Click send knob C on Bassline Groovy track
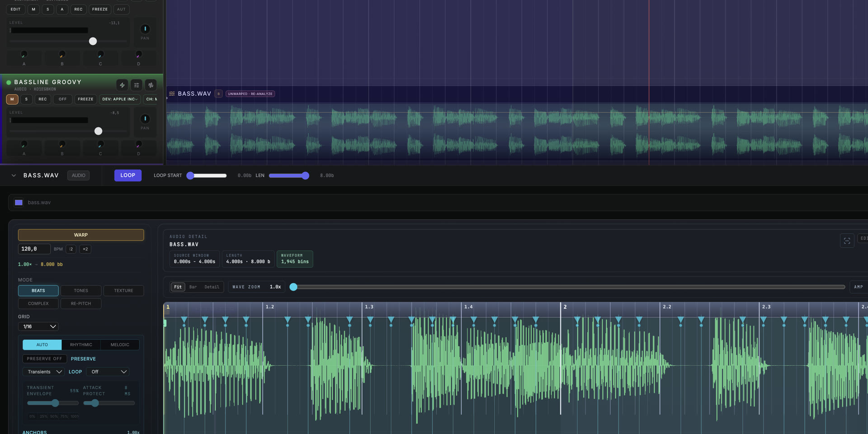Image resolution: width=868 pixels, height=434 pixels. tap(100, 144)
